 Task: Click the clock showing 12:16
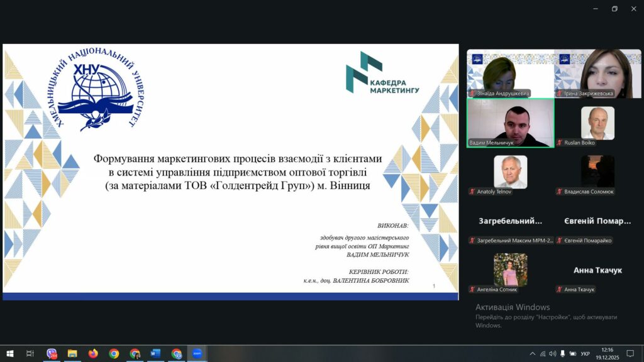tap(608, 354)
